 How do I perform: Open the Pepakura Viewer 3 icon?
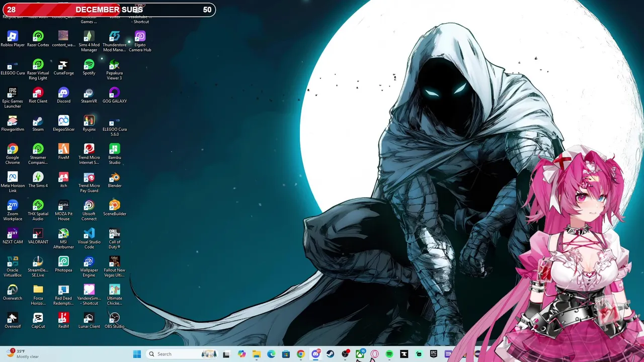[115, 70]
